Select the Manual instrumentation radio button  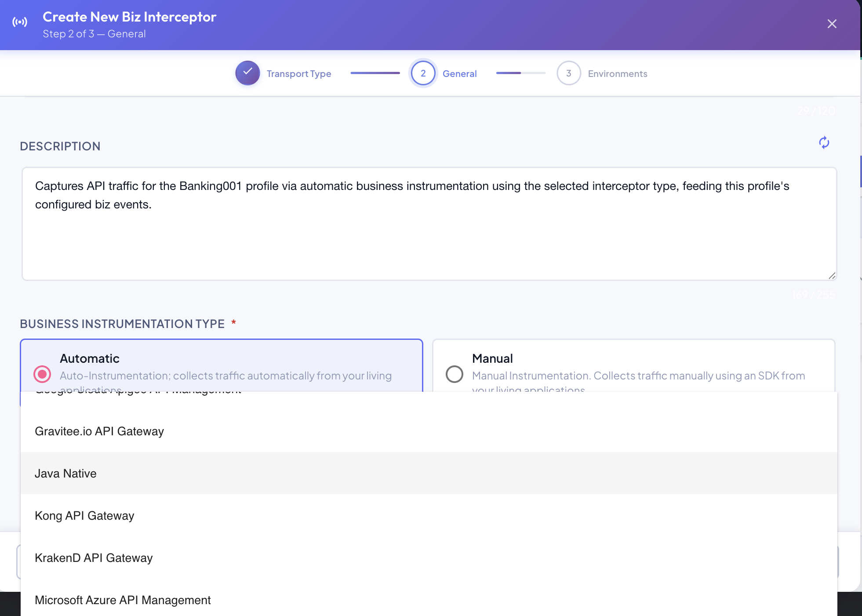click(454, 374)
